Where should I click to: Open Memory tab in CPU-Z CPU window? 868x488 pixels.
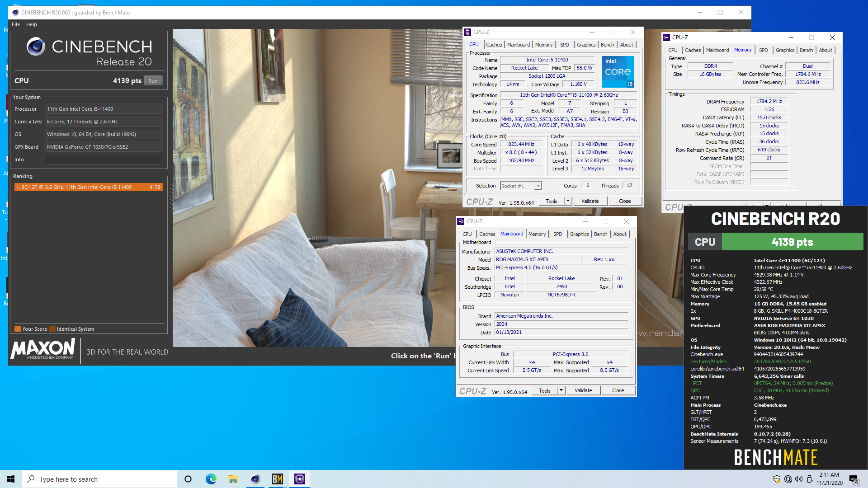[x=544, y=45]
